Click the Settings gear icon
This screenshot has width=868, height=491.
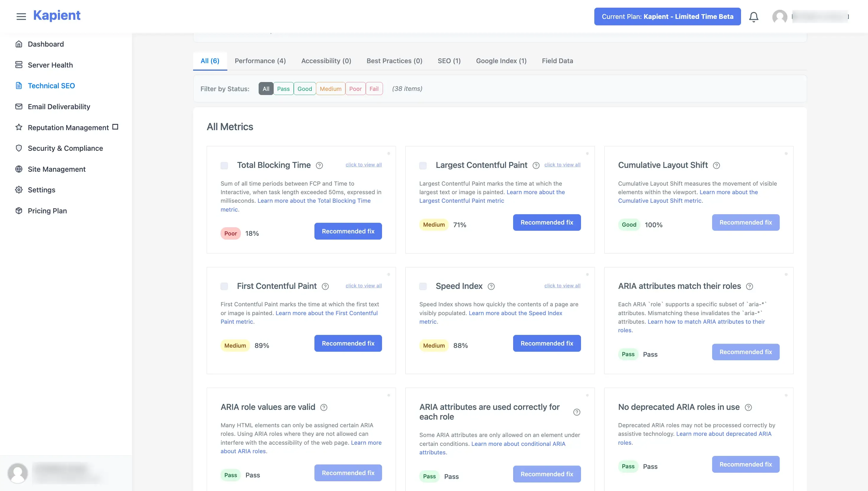point(19,189)
